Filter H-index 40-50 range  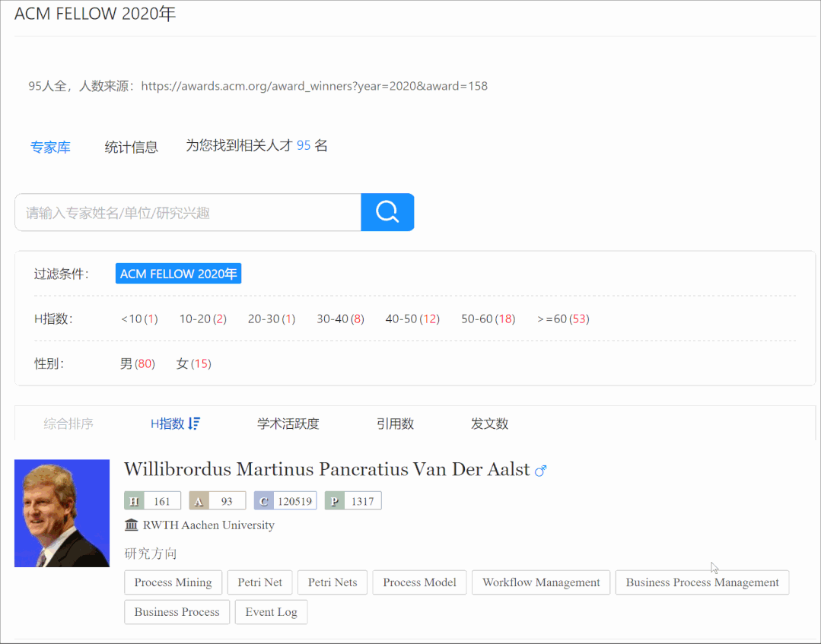tap(412, 319)
